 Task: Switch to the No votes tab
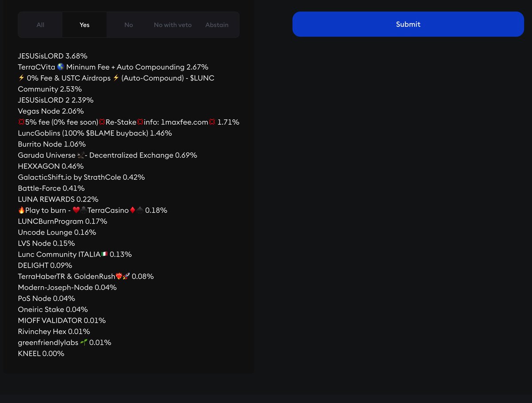click(x=129, y=25)
